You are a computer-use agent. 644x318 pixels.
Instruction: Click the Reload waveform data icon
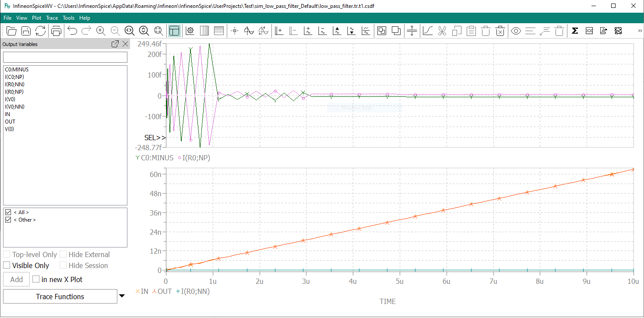(40, 31)
